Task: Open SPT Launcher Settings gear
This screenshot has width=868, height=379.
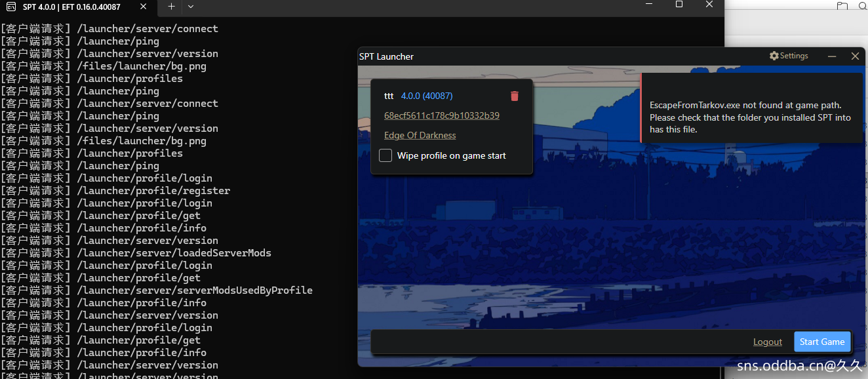Action: [789, 56]
